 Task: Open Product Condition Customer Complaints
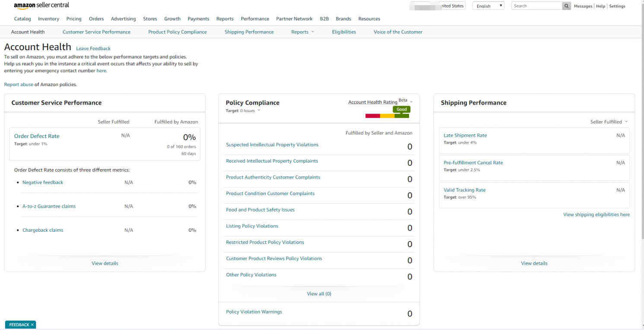pos(270,193)
